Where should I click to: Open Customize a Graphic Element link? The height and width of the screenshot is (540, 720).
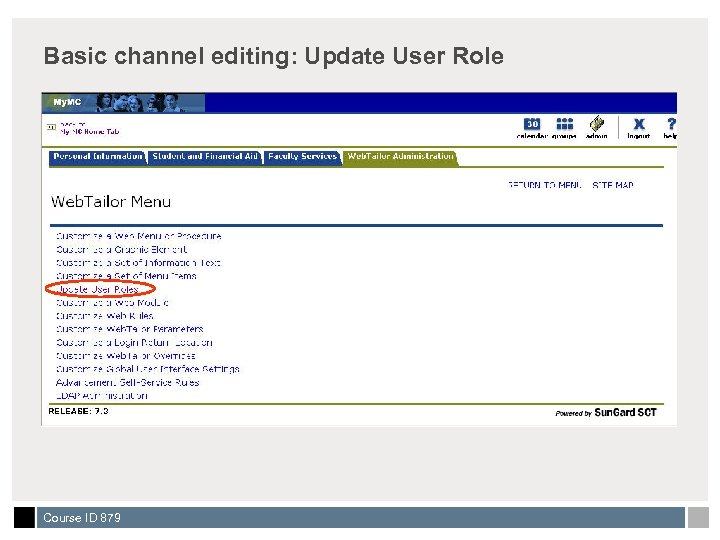point(121,249)
